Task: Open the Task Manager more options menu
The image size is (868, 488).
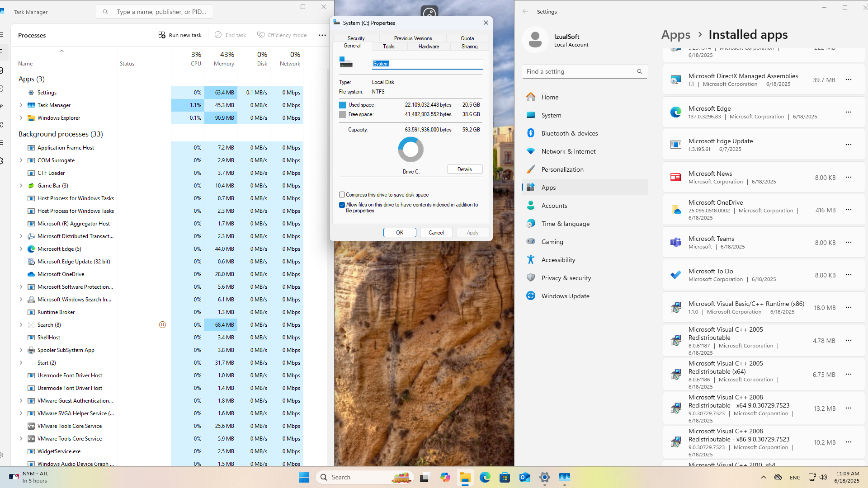Action: point(322,35)
